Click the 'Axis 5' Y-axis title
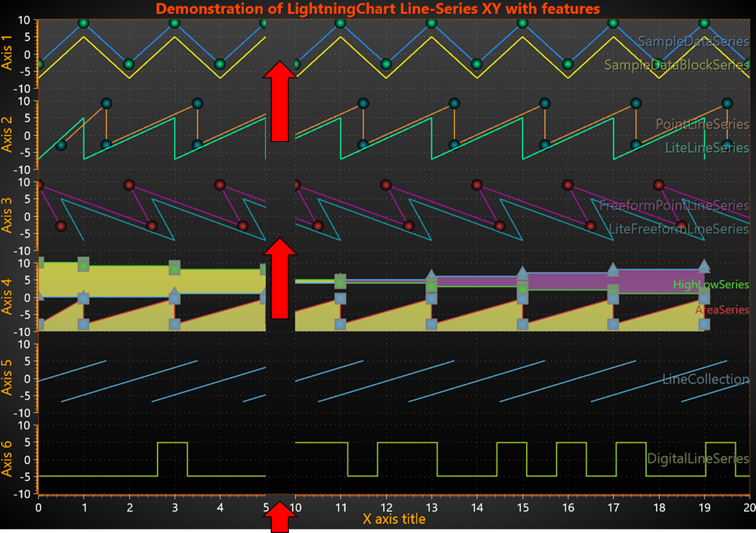 pyautogui.click(x=7, y=377)
